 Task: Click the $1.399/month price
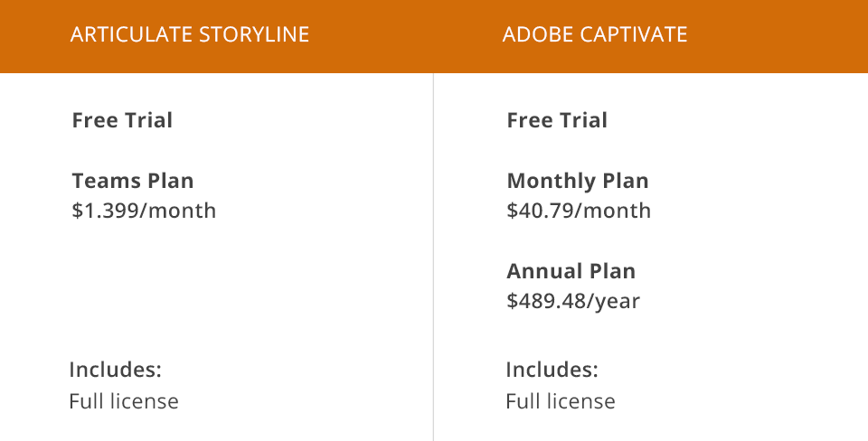[144, 211]
